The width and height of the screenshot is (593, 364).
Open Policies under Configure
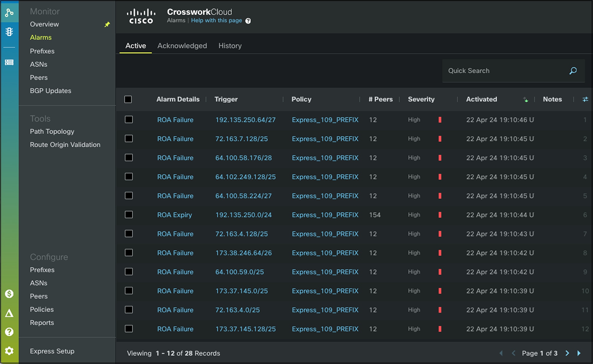click(42, 309)
